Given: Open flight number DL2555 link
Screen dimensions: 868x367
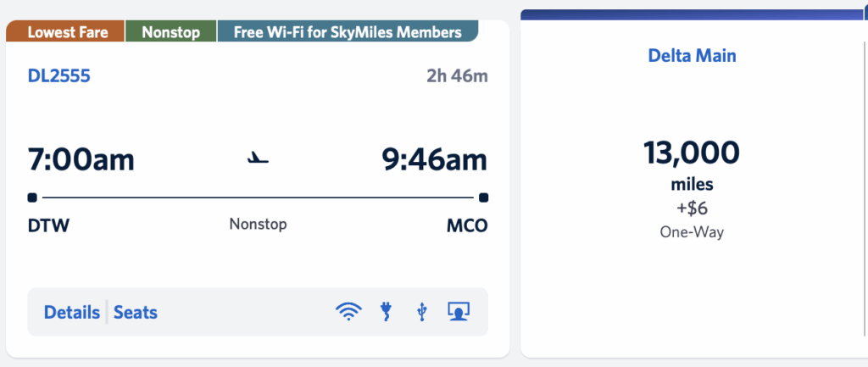Looking at the screenshot, I should (x=59, y=76).
